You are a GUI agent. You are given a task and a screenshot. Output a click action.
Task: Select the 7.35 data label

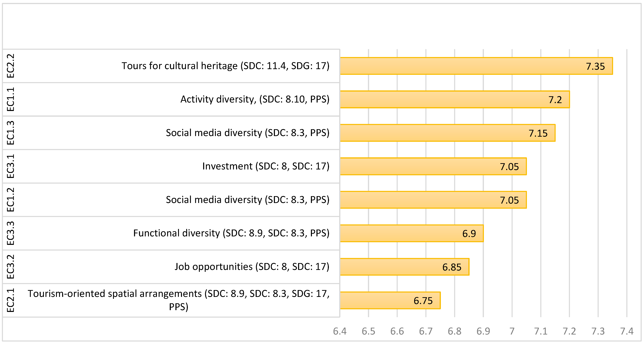pos(595,66)
